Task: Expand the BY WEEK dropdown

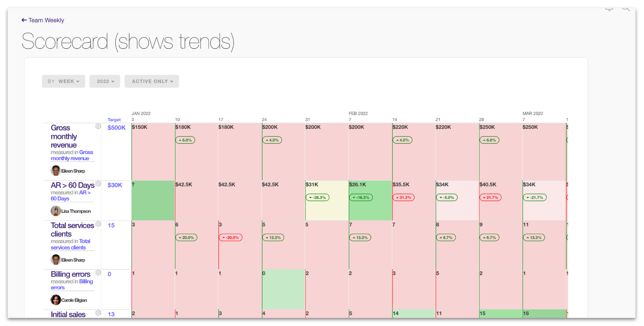Action: [63, 81]
